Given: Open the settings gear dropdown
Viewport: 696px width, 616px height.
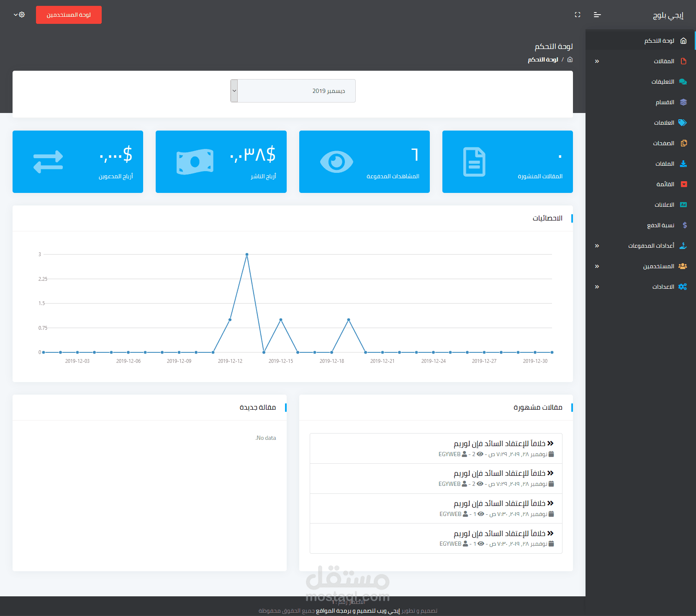Looking at the screenshot, I should click(x=19, y=15).
